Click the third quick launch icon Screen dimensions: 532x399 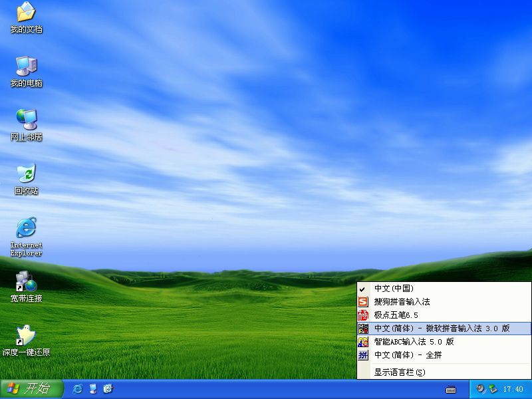pos(108,389)
